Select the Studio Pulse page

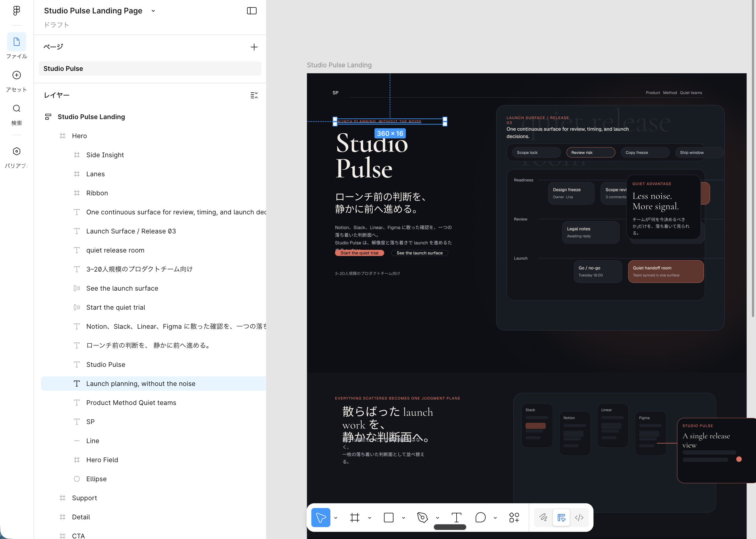(150, 68)
